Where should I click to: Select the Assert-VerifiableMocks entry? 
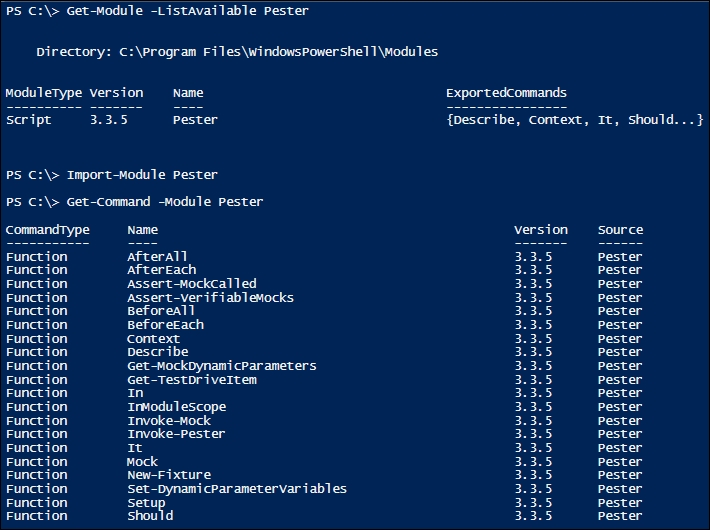pyautogui.click(x=210, y=298)
